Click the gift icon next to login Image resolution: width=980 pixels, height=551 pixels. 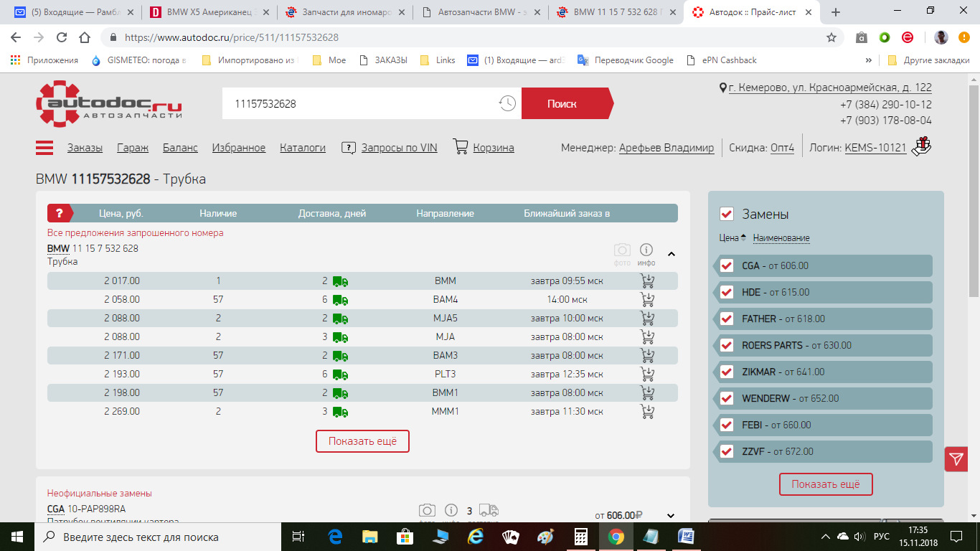point(922,146)
